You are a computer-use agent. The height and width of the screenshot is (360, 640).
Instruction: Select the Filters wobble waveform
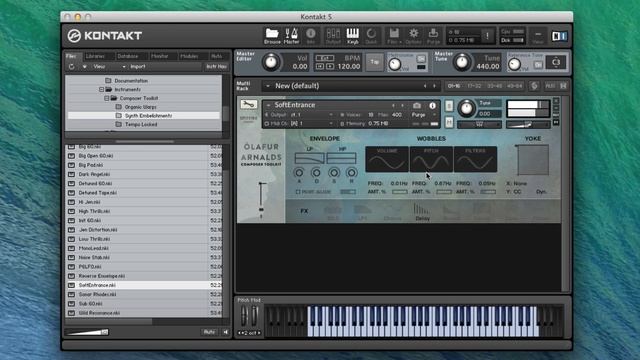tap(476, 159)
